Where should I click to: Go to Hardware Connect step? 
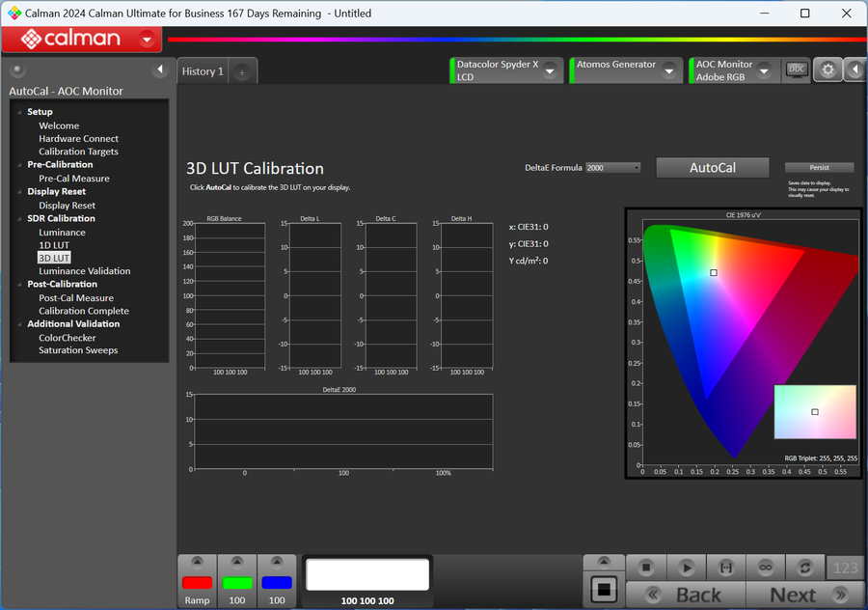coord(79,139)
